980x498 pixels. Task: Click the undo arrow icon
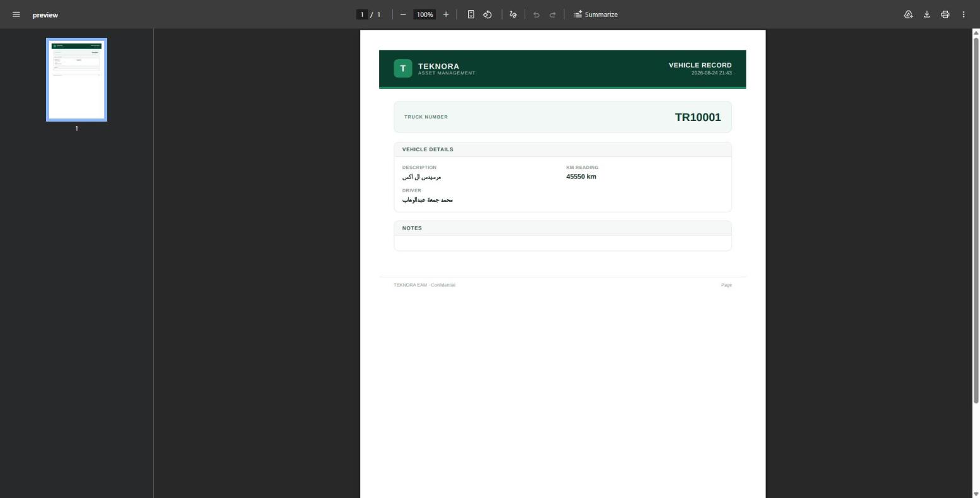pyautogui.click(x=537, y=14)
